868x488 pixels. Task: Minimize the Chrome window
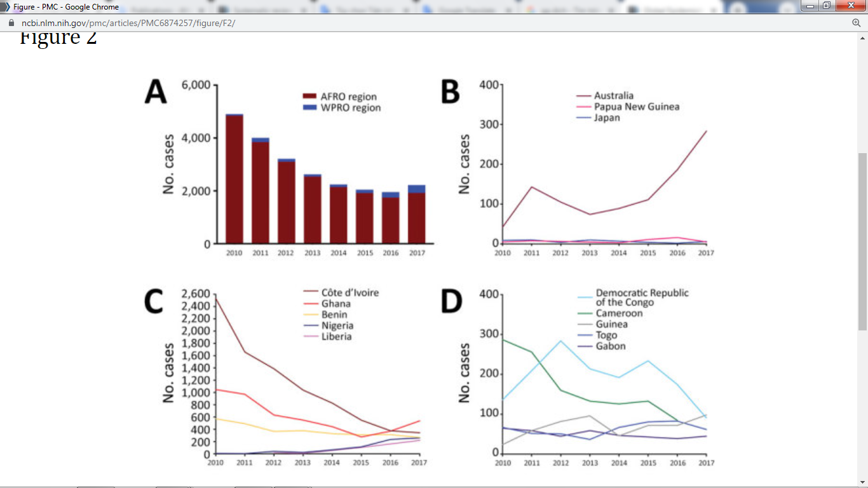pyautogui.click(x=808, y=6)
